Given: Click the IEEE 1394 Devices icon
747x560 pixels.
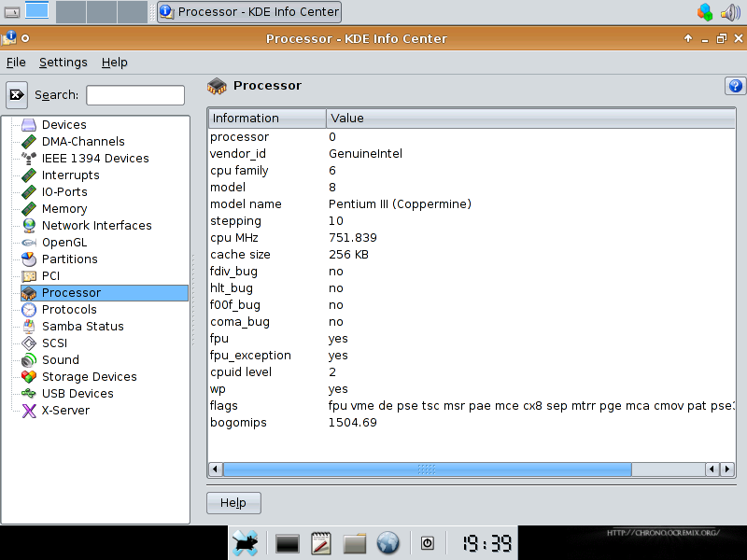Looking at the screenshot, I should coord(29,158).
